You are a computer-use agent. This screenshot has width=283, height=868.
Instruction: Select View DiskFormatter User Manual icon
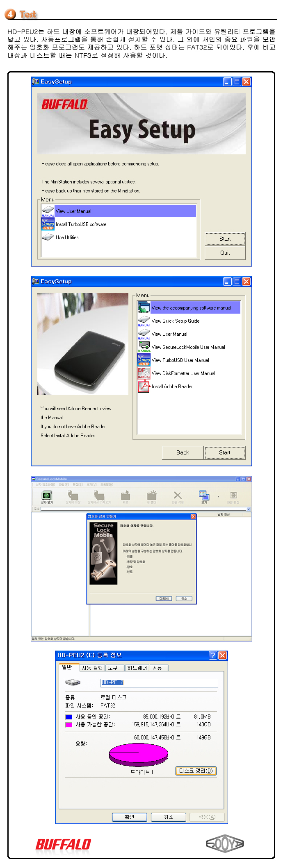point(144,373)
